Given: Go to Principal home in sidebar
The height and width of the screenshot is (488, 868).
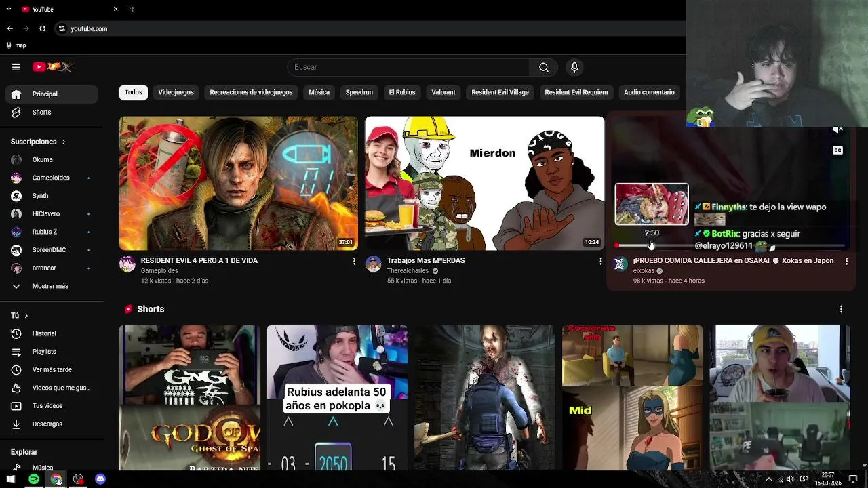Looking at the screenshot, I should coord(52,94).
